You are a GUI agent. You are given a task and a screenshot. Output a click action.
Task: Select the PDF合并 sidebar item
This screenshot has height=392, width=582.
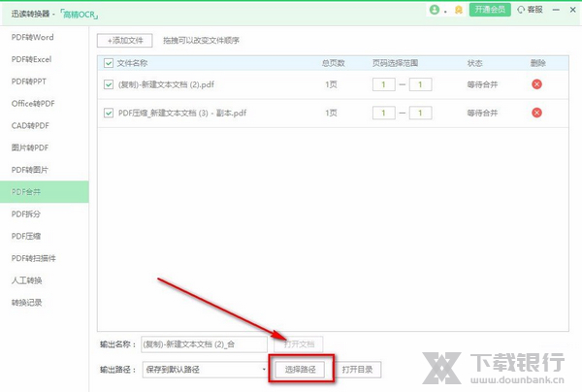[x=45, y=192]
